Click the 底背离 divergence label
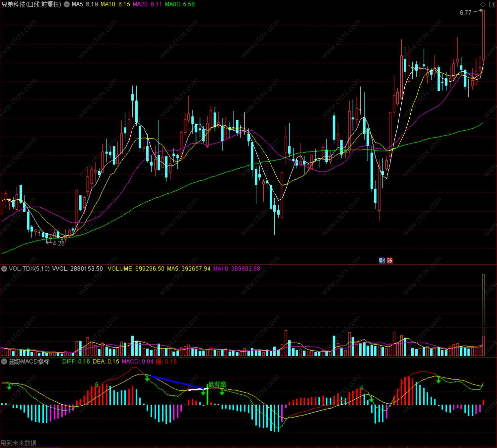This screenshot has height=448, width=497. pyautogui.click(x=217, y=385)
